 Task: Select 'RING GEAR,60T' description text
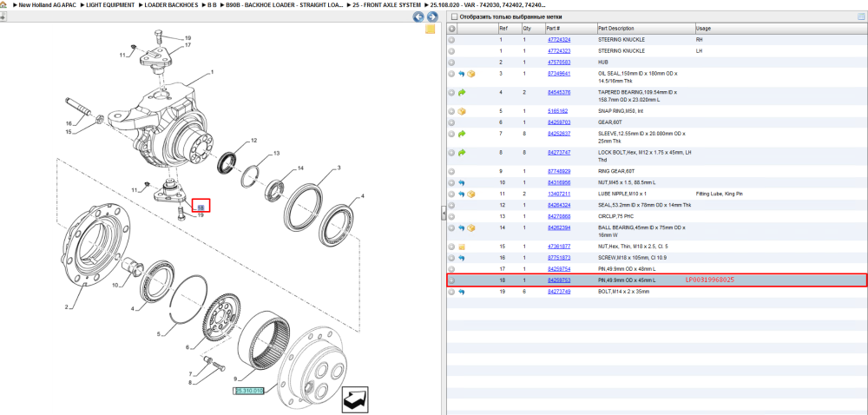[615, 172]
